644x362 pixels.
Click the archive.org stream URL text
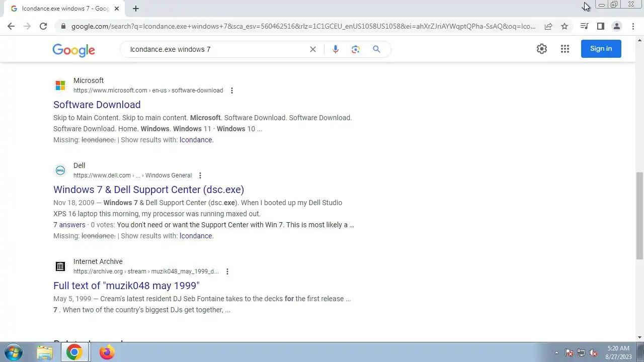146,271
